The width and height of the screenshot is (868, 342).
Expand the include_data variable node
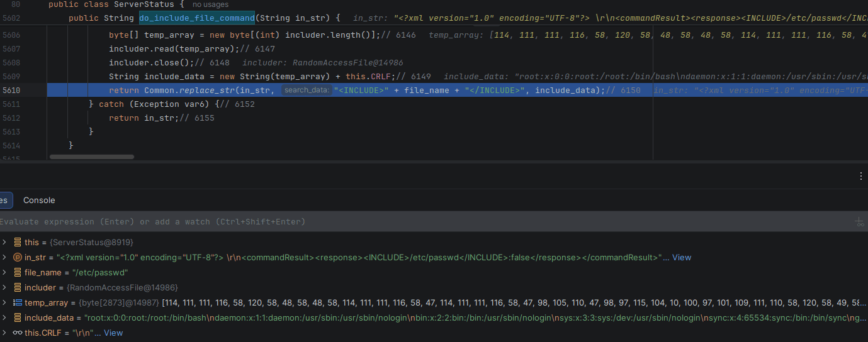[x=4, y=317]
